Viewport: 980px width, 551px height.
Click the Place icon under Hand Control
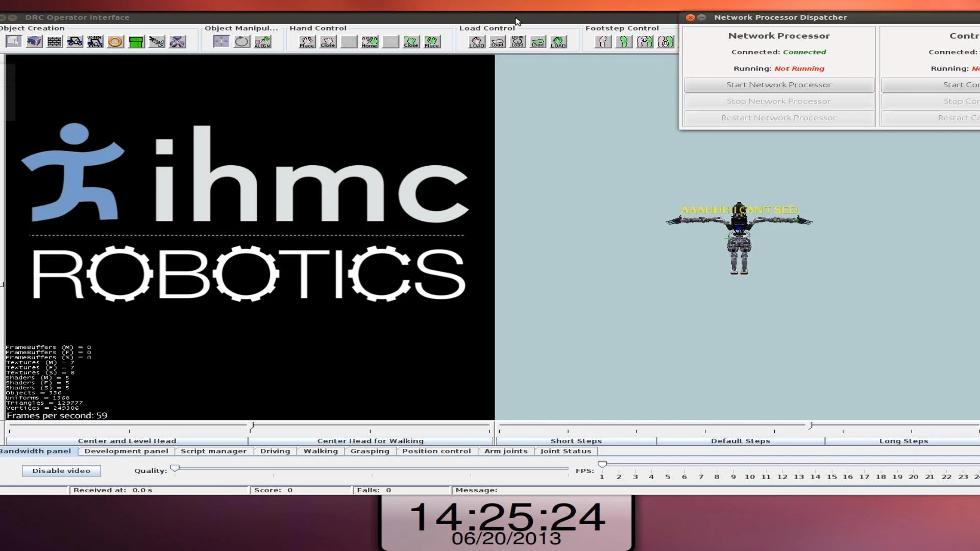307,41
